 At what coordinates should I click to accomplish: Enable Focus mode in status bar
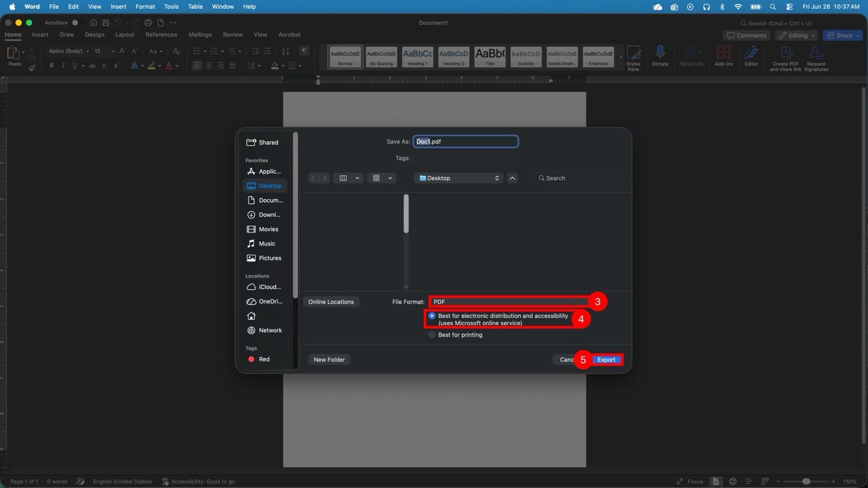point(690,481)
